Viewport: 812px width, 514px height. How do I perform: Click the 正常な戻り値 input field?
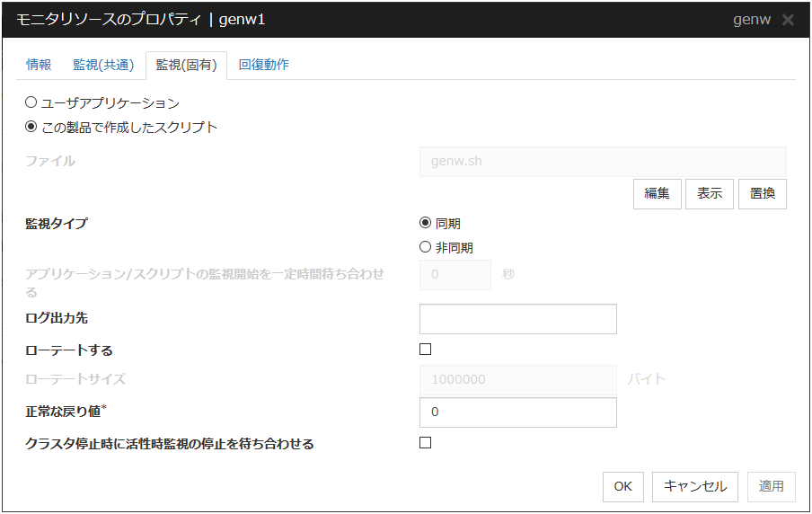pos(517,412)
